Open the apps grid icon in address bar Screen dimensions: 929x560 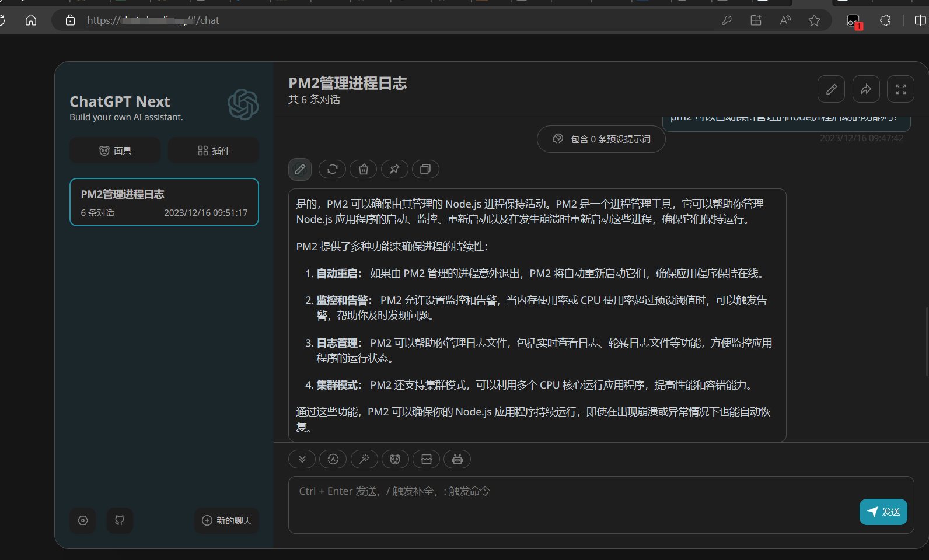click(x=756, y=20)
